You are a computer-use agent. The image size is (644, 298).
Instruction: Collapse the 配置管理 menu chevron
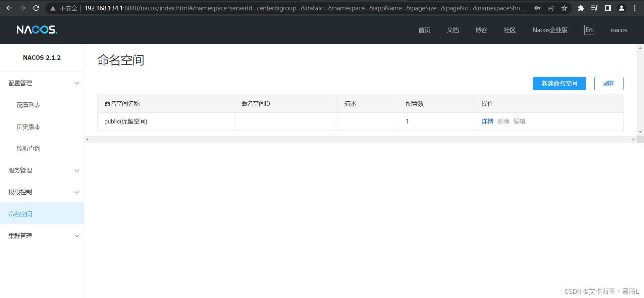77,83
